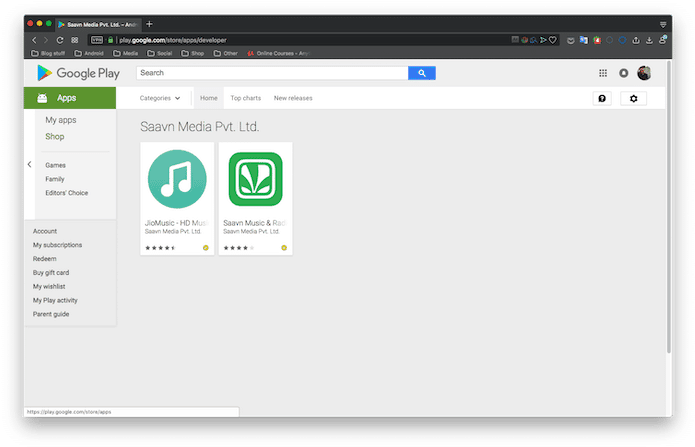Click the Google Play logo

pyautogui.click(x=78, y=73)
